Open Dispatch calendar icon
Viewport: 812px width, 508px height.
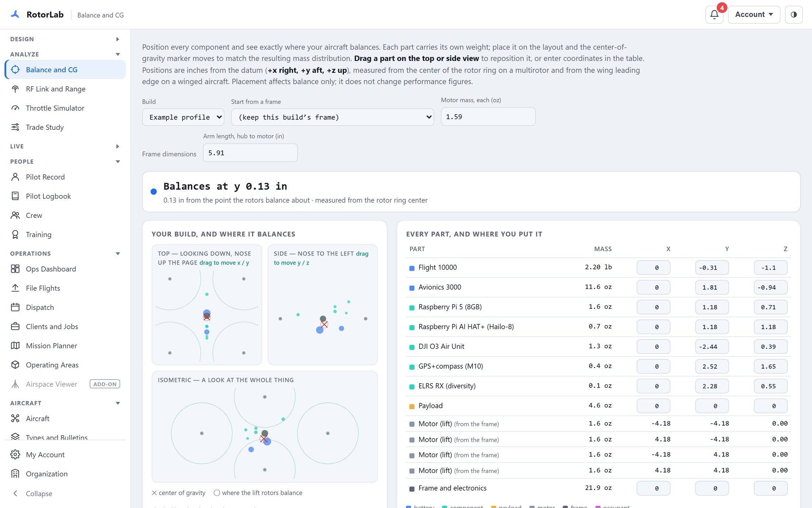[x=15, y=307]
